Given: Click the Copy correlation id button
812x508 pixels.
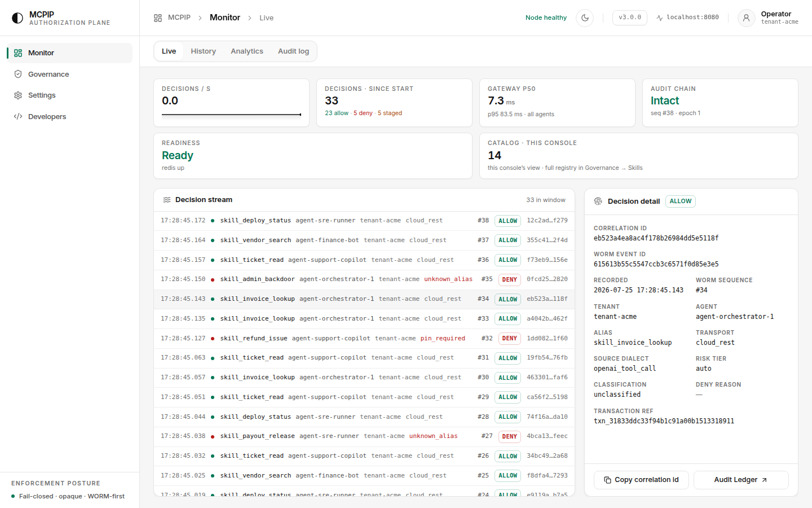Looking at the screenshot, I should pyautogui.click(x=641, y=480).
